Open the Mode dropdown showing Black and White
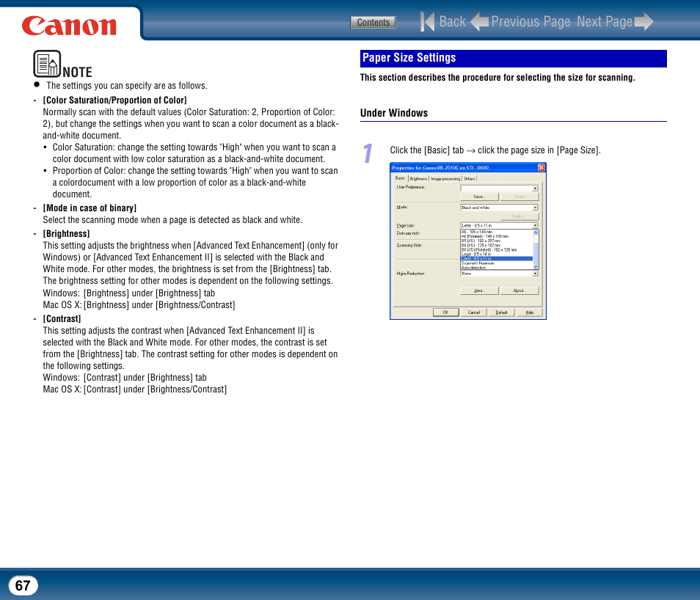 coord(499,208)
